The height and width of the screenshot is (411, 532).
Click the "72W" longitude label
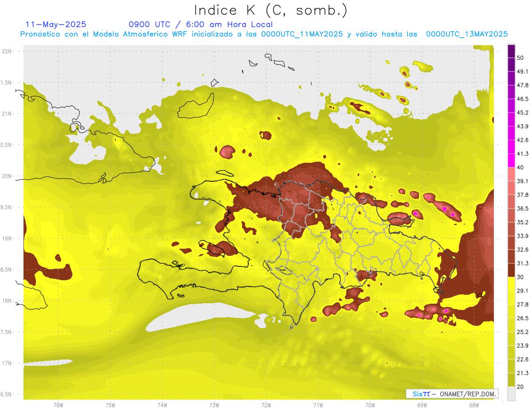click(x=266, y=405)
